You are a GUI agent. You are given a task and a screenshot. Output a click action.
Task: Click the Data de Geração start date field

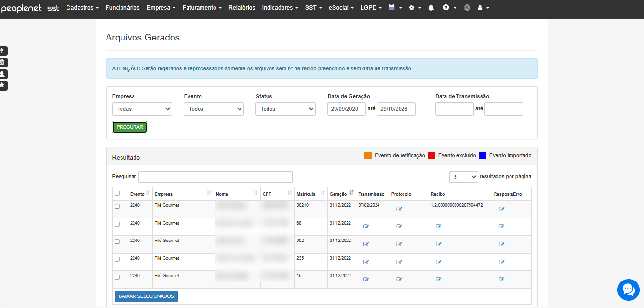pos(347,109)
